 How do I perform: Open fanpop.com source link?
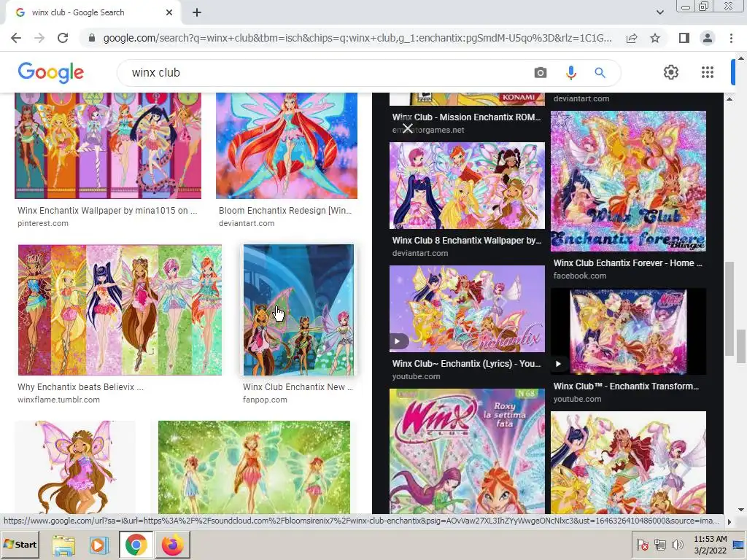[x=265, y=400]
